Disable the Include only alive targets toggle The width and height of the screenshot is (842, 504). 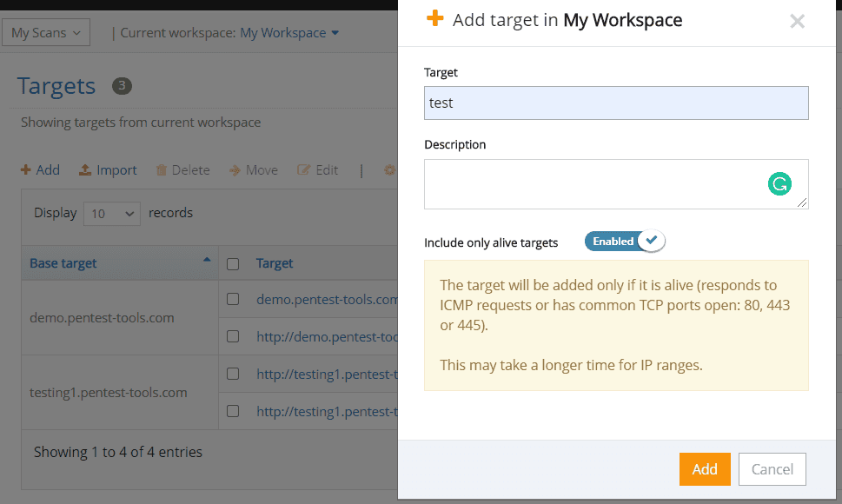click(x=624, y=242)
